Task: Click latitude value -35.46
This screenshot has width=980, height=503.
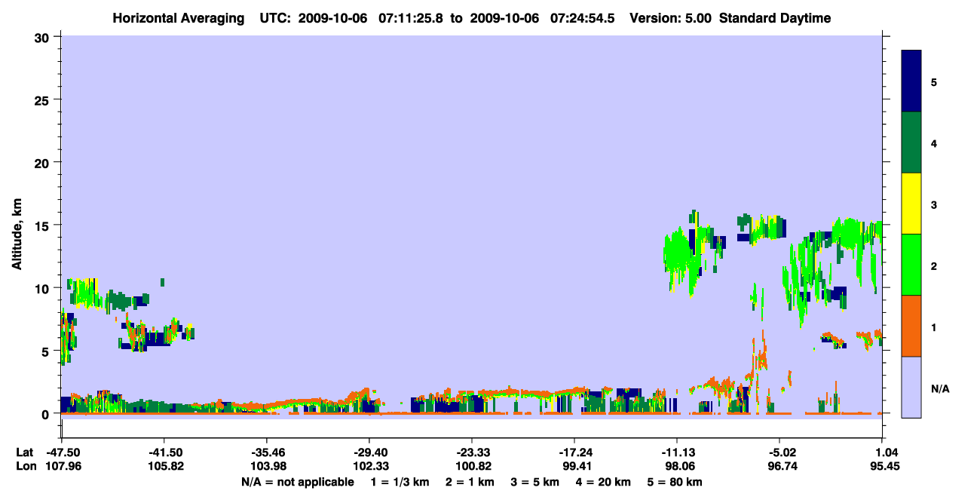Action: [x=267, y=452]
